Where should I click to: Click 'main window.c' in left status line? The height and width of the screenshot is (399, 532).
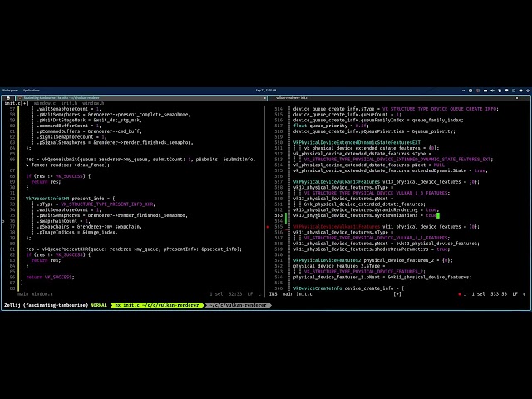pyautogui.click(x=35, y=294)
